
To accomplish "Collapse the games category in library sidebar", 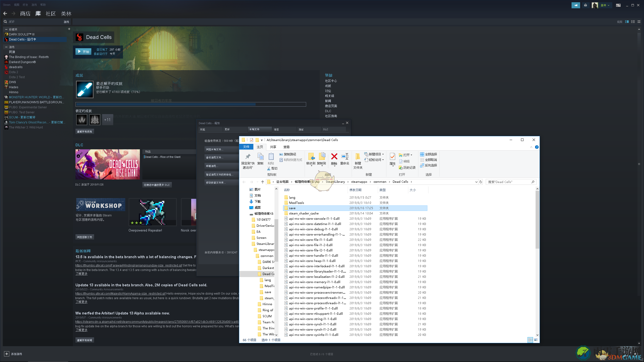I will tap(6, 47).
